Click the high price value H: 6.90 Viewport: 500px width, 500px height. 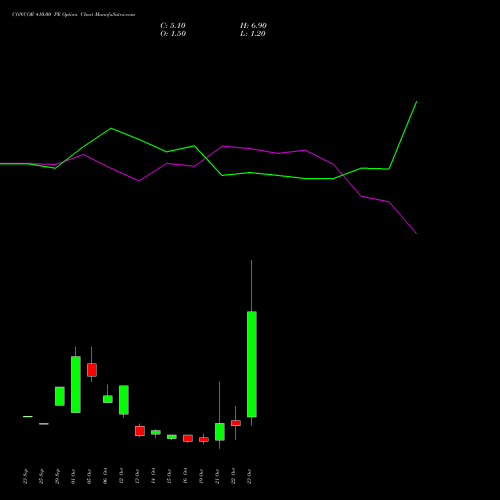tap(253, 26)
